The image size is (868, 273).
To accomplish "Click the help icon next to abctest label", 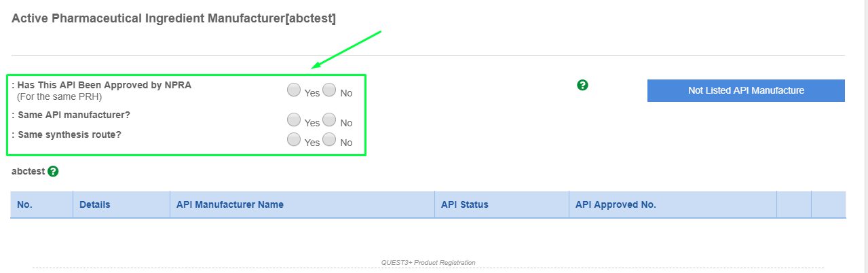I will [x=53, y=171].
